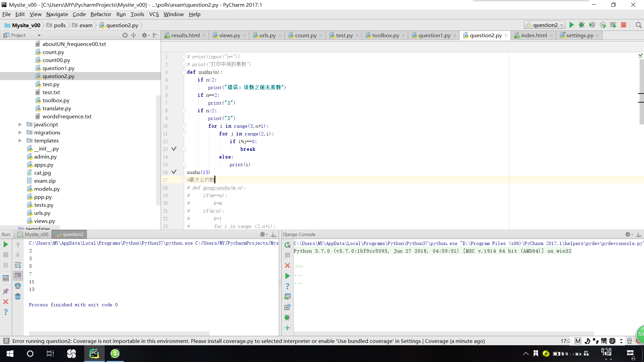Click the Search Everywhere magnifier icon
644x362 pixels.
pos(638,25)
